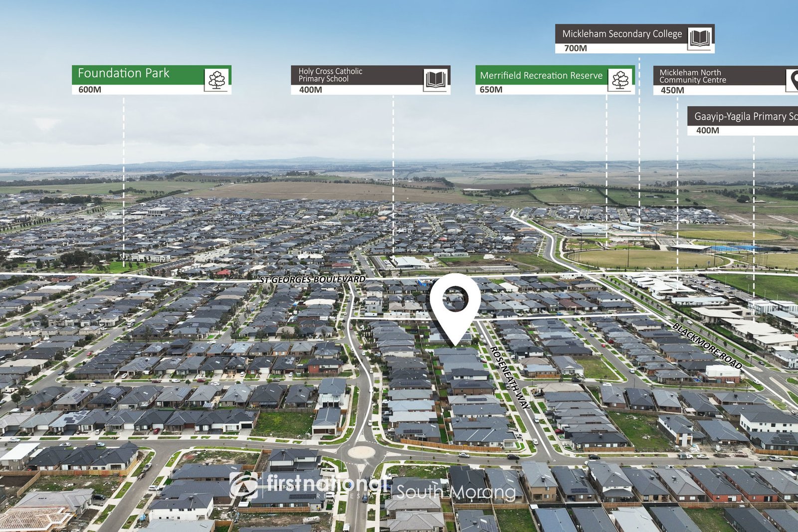
Task: Open the Holy Cross Catholic Primary School label
Action: (x=330, y=75)
